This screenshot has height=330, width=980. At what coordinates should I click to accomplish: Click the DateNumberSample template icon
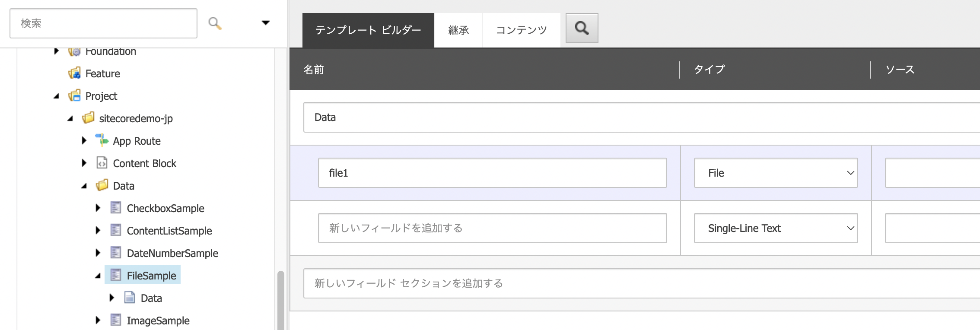click(x=116, y=253)
